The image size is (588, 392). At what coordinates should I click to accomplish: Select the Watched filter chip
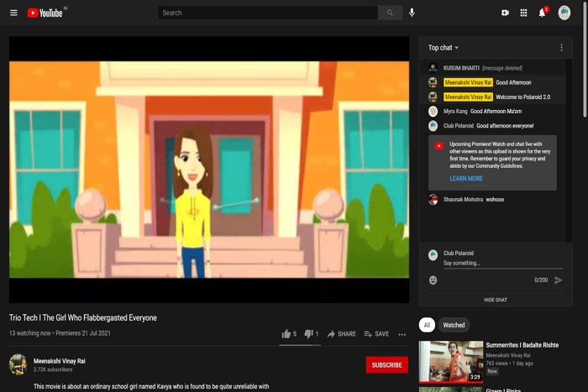pyautogui.click(x=454, y=325)
